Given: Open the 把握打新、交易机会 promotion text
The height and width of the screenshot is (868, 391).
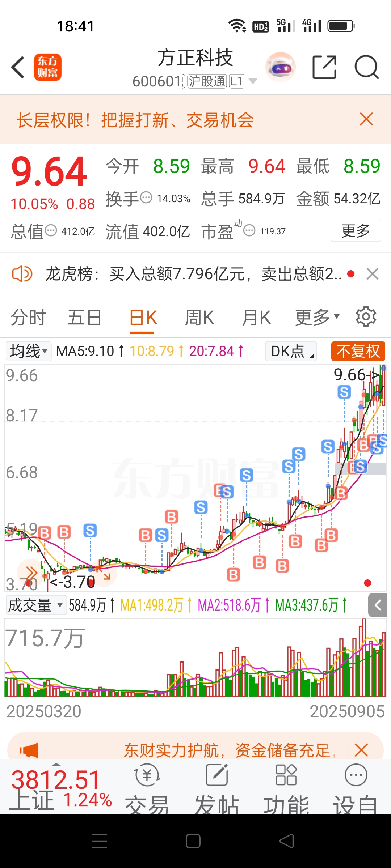Looking at the screenshot, I should click(178, 120).
